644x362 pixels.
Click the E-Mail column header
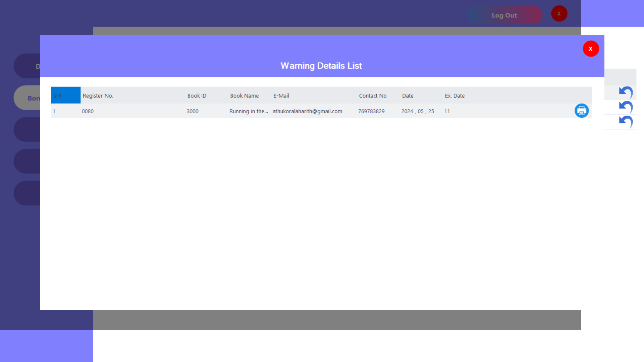coord(281,96)
